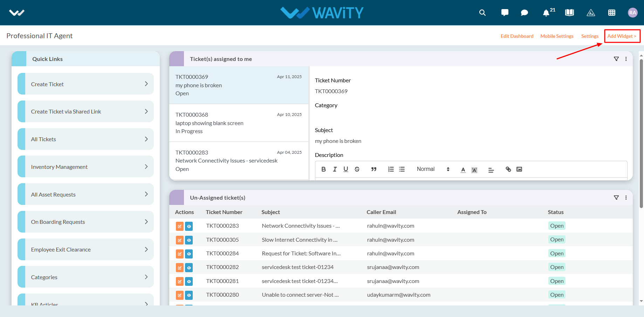Viewport: 644px width, 317px height.
Task: Insert numbered list in Description editor
Action: 391,169
